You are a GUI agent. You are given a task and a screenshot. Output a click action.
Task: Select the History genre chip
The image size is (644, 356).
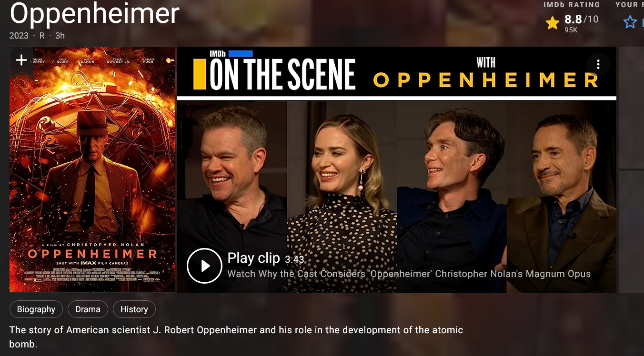[134, 309]
